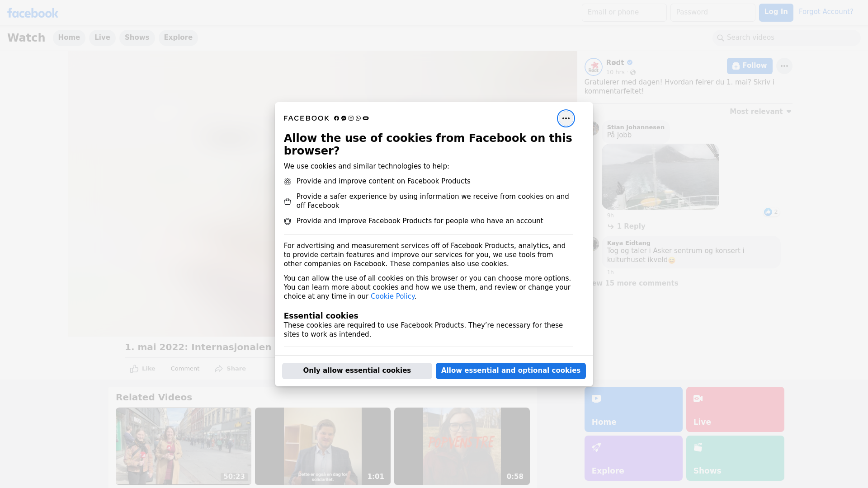868x488 pixels.
Task: Click the video title 1. mai 2022
Action: pos(198,347)
